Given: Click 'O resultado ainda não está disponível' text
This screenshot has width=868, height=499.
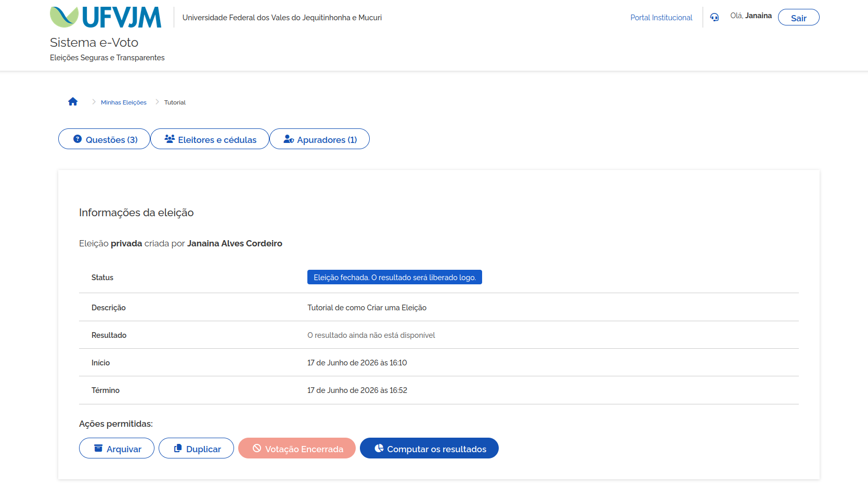Looking at the screenshot, I should coord(371,335).
